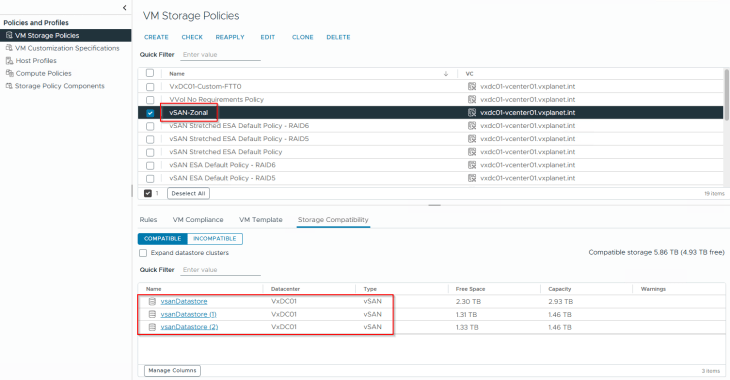Click the VC column header
This screenshot has width=730, height=380.
[x=469, y=74]
